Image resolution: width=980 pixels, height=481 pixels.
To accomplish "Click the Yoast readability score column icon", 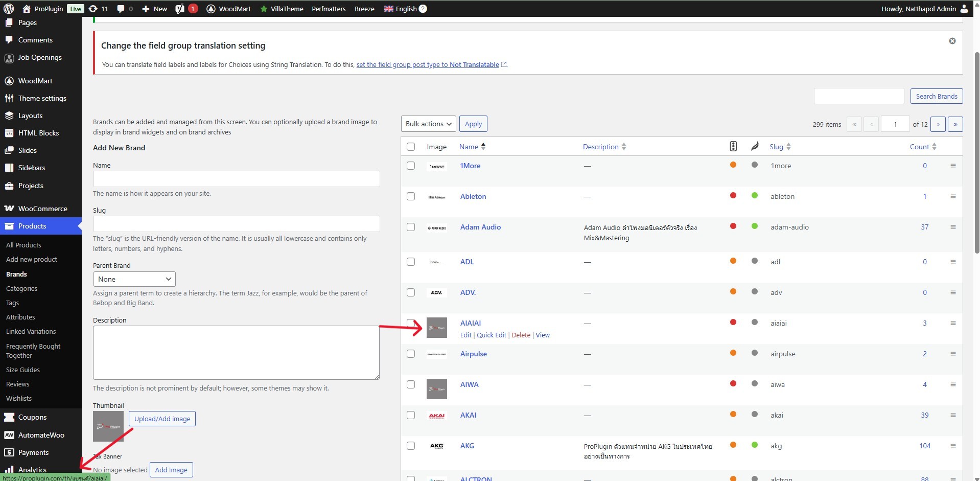I will (x=754, y=147).
